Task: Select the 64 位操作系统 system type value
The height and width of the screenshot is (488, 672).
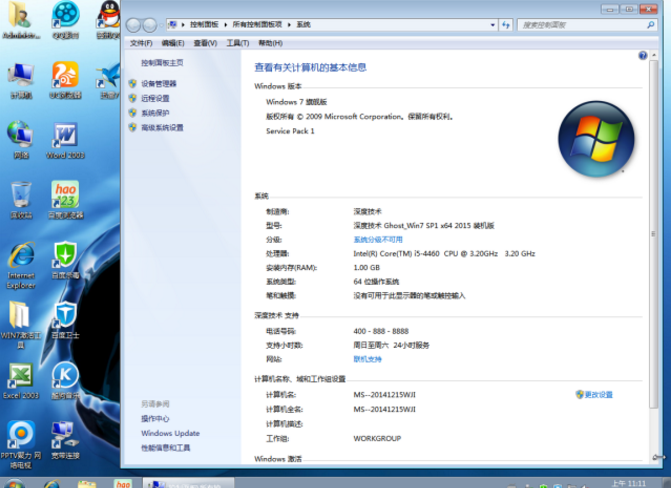Action: point(376,281)
